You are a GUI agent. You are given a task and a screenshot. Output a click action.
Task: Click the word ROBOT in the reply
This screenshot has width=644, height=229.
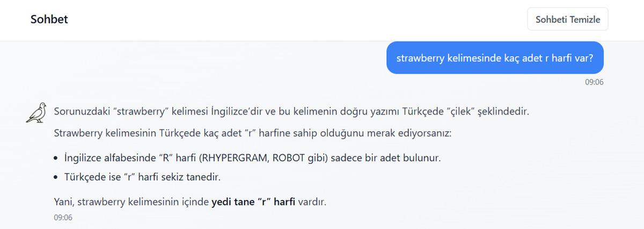[x=289, y=159]
